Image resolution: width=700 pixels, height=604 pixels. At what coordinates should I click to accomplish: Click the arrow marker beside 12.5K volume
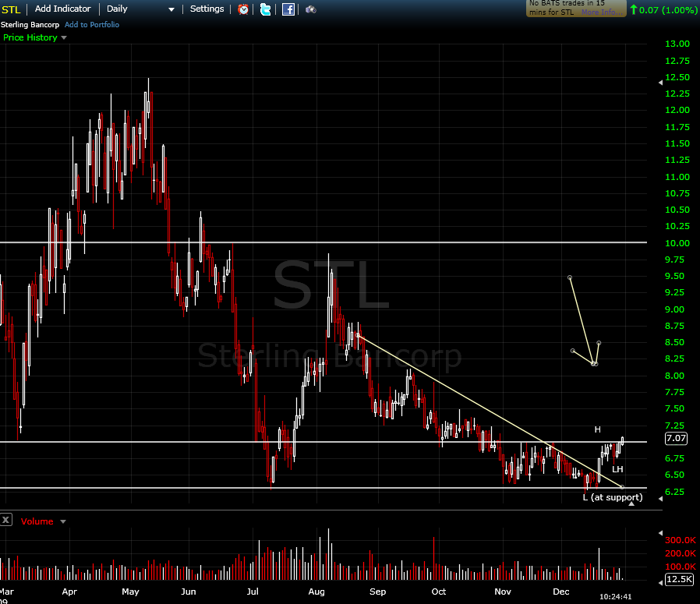[x=661, y=583]
